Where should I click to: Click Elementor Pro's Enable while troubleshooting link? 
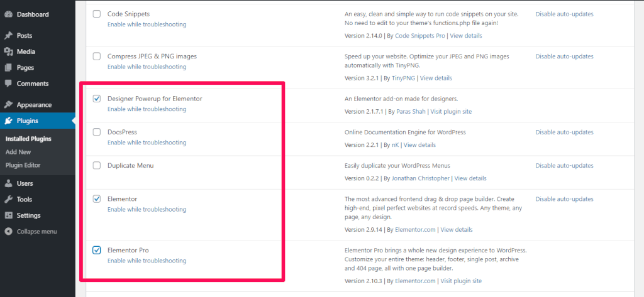click(147, 261)
